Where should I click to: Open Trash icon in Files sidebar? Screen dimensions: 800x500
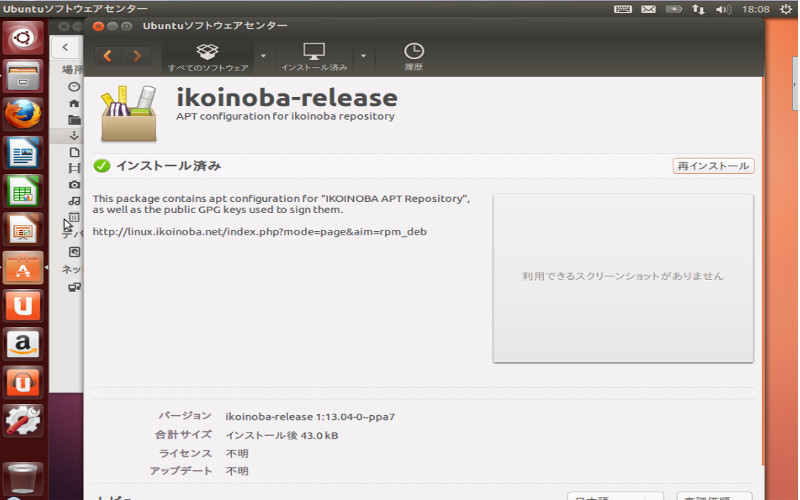click(74, 217)
